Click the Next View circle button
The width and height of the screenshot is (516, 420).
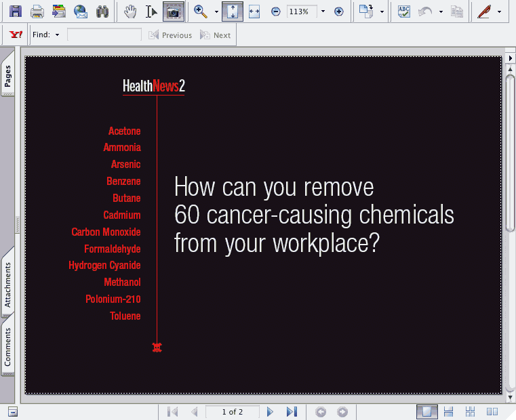[342, 412]
